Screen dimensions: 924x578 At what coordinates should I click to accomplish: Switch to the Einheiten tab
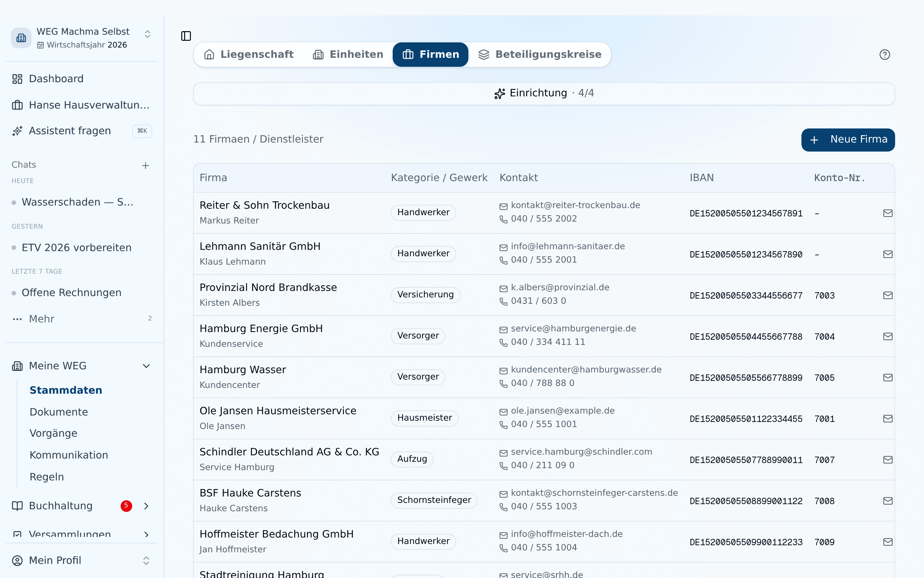(x=348, y=55)
